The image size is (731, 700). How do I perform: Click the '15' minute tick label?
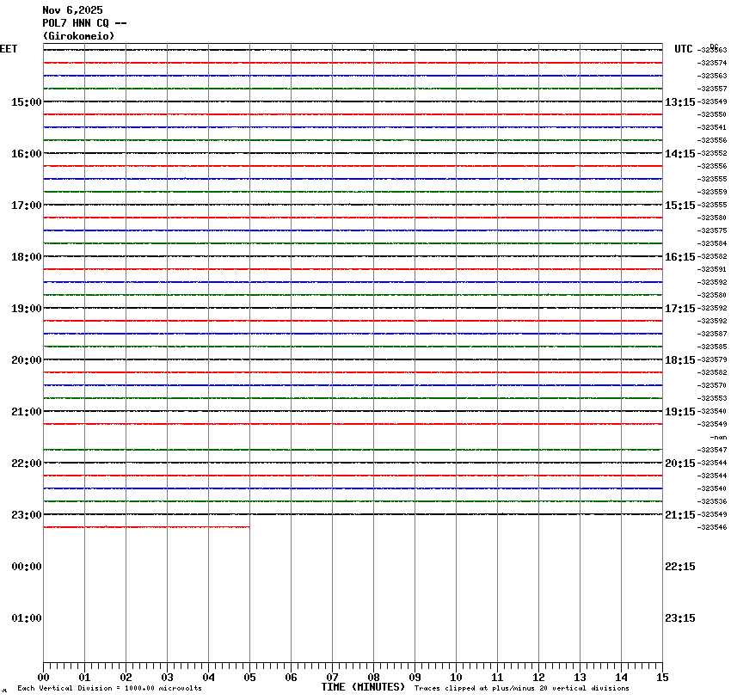(662, 678)
